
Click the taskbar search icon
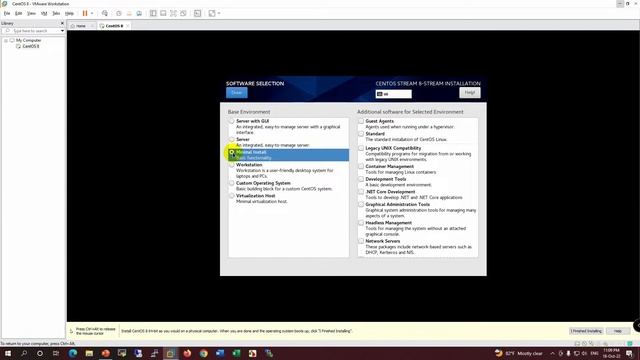click(x=24, y=353)
